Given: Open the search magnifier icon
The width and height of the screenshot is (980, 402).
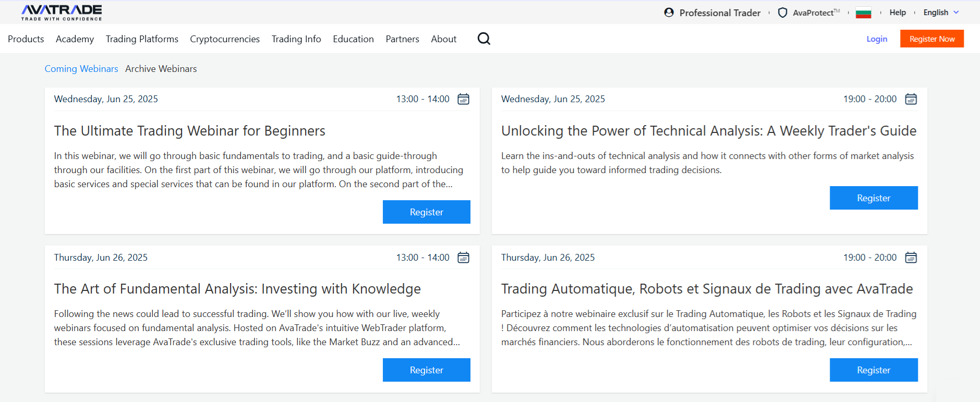Looking at the screenshot, I should point(484,39).
